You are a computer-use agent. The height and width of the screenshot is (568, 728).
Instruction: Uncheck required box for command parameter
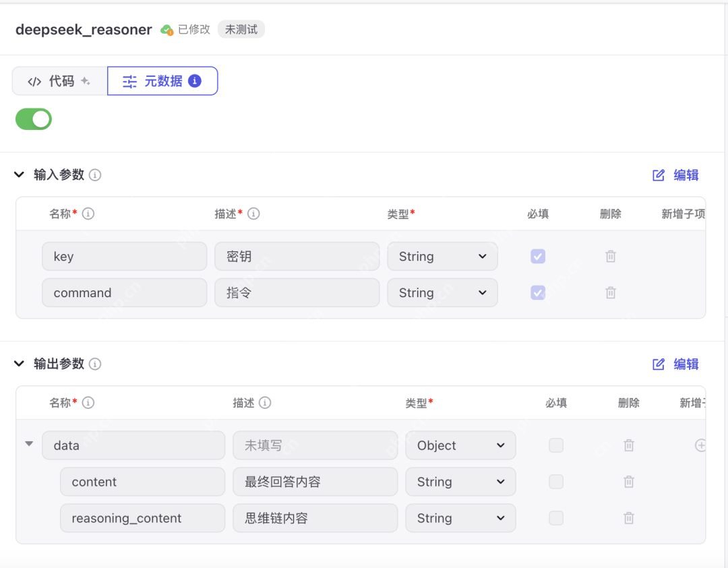tap(538, 293)
